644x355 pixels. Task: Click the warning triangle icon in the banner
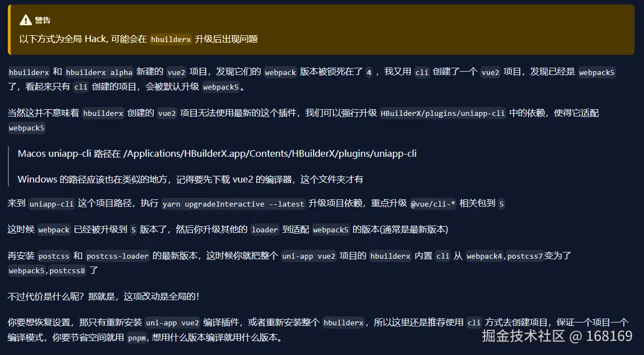tap(25, 20)
